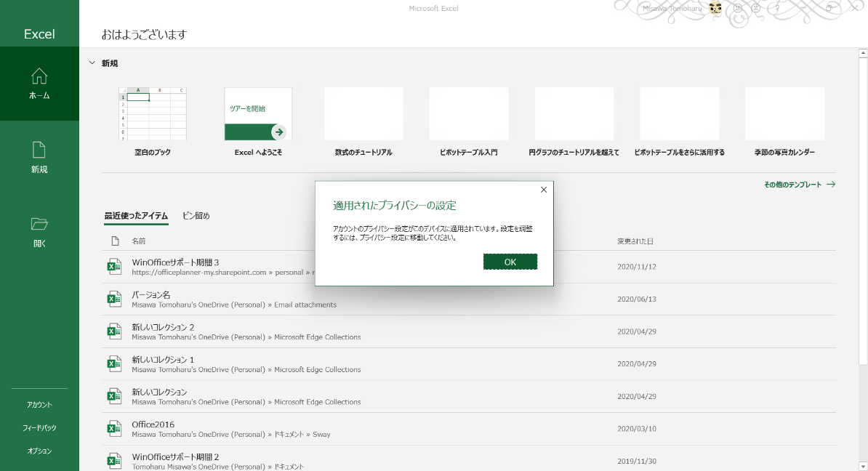Click the scrollbar up arrow
Screen dimensions: 868x471
862,53
